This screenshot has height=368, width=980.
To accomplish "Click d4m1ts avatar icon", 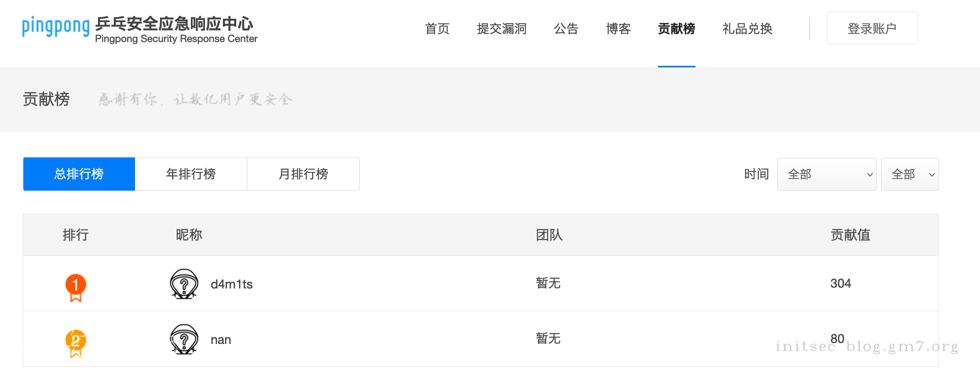I will [184, 284].
